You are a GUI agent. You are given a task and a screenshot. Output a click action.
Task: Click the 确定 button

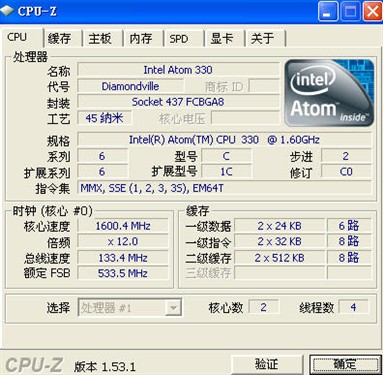pyautogui.click(x=345, y=364)
